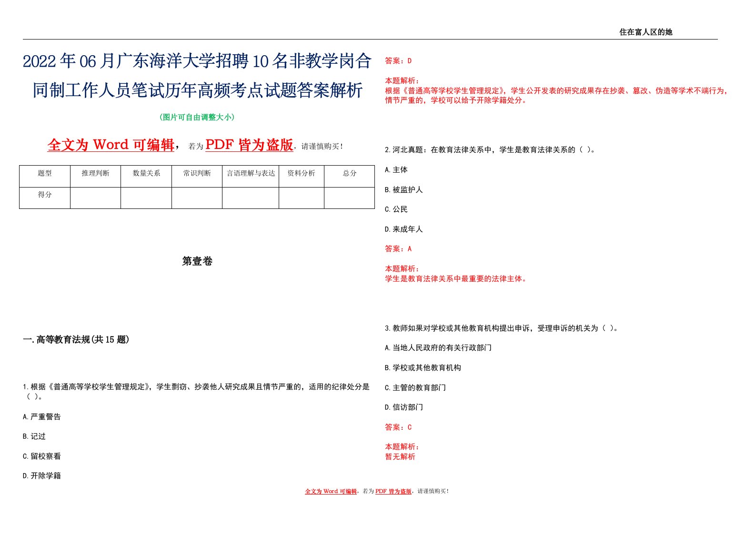Click the red answer 答案：A
Viewport: 756px width, 534px height.
tap(398, 249)
